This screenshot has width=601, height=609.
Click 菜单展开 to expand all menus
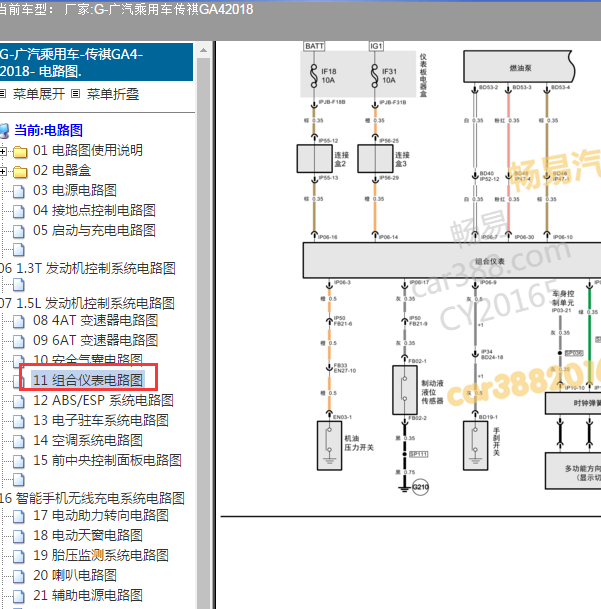pos(39,94)
